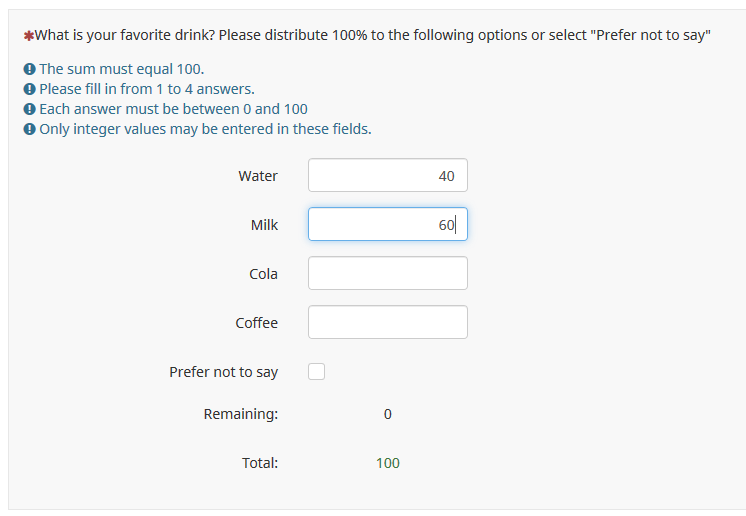Click the Water input field containing 40
Viewport: 746px width, 516px height.
pyautogui.click(x=387, y=176)
